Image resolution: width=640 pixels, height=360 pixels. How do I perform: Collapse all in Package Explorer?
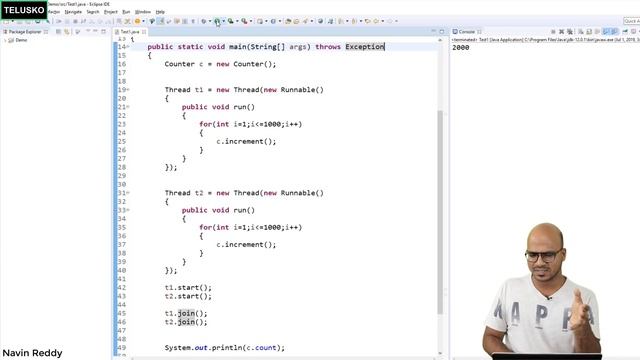click(x=58, y=31)
